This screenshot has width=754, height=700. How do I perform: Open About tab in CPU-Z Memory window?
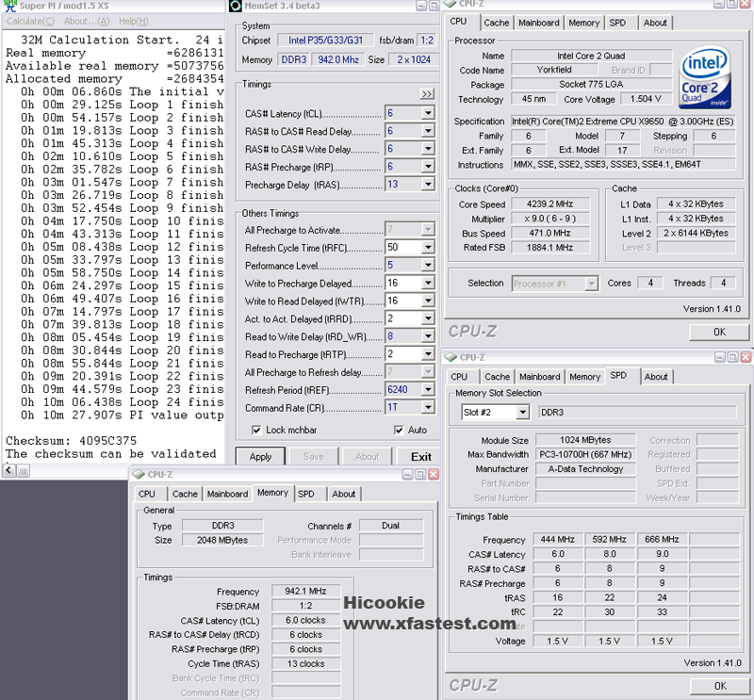(344, 494)
